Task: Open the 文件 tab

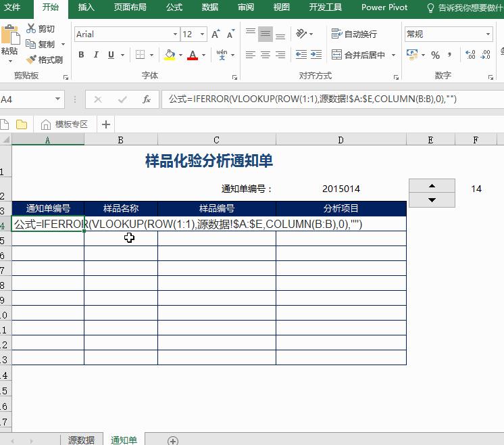Action: [x=12, y=7]
